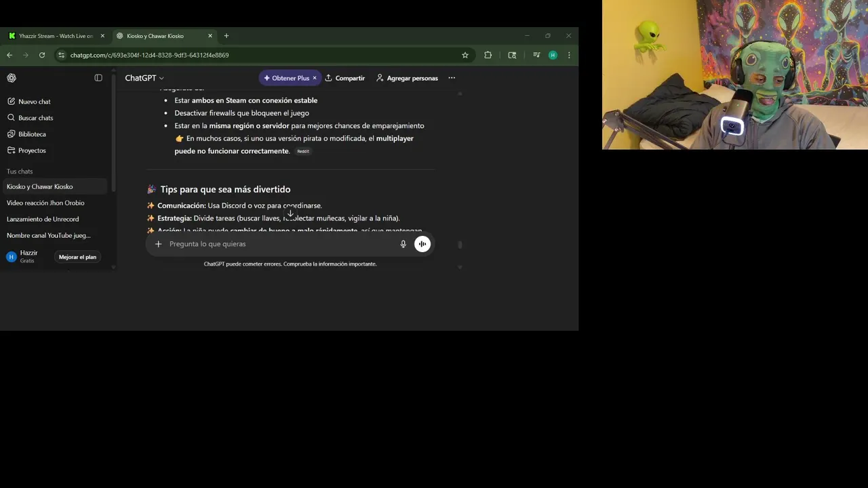
Task: Switch to the Yhazzir Stream browser tab
Action: pyautogui.click(x=56, y=36)
